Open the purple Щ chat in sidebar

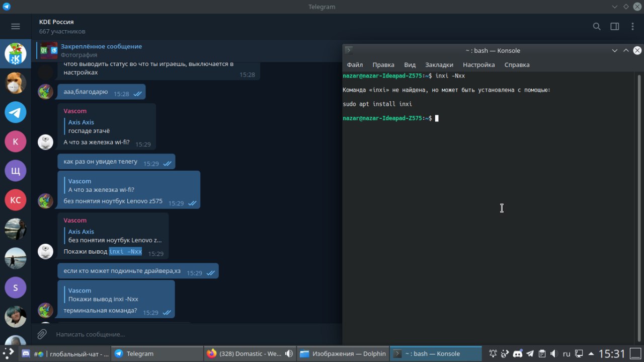tap(16, 171)
